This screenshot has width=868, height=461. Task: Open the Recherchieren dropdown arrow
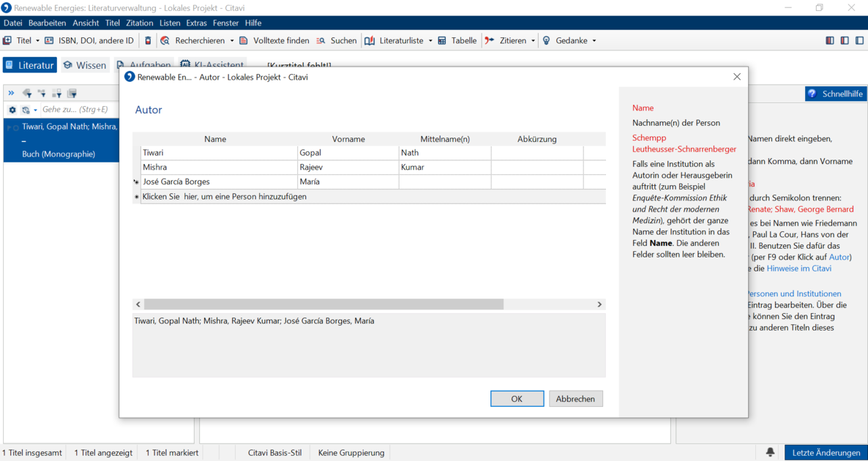232,40
